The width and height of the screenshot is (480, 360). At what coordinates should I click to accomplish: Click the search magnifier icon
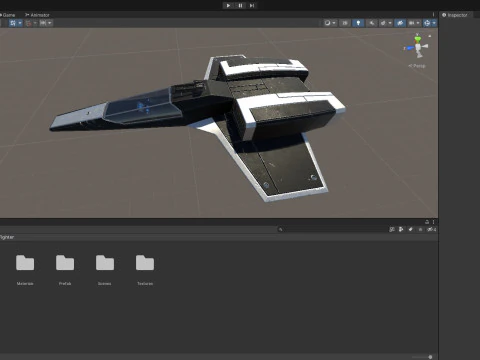pos(280,229)
